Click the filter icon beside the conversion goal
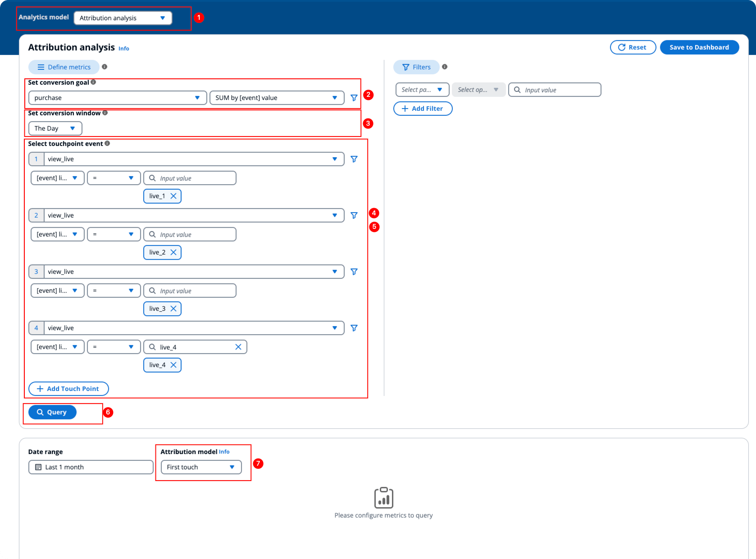 [x=354, y=98]
